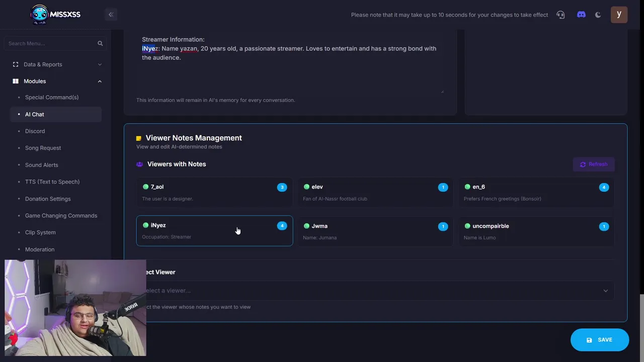
Task: Open the Select a viewer dropdown
Action: (x=375, y=291)
